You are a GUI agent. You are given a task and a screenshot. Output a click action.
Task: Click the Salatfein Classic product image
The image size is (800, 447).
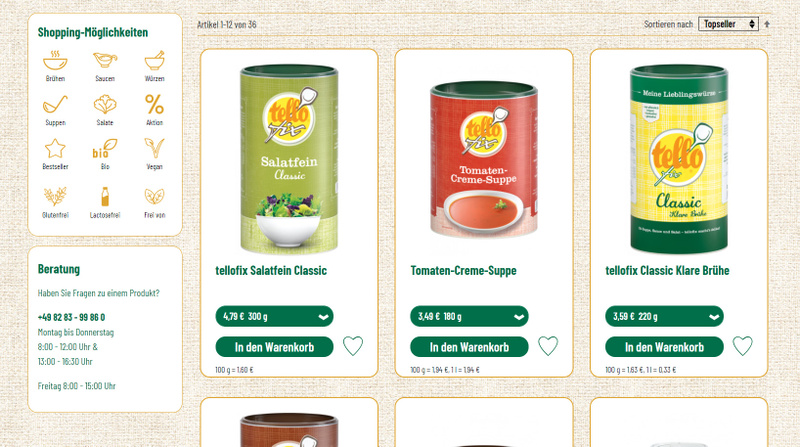pos(289,159)
